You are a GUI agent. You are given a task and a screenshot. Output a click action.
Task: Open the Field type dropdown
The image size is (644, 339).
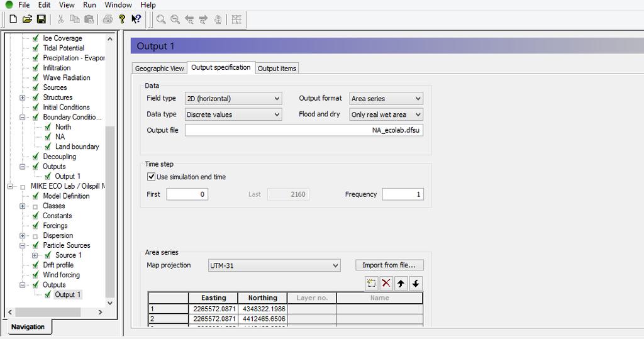(x=233, y=99)
